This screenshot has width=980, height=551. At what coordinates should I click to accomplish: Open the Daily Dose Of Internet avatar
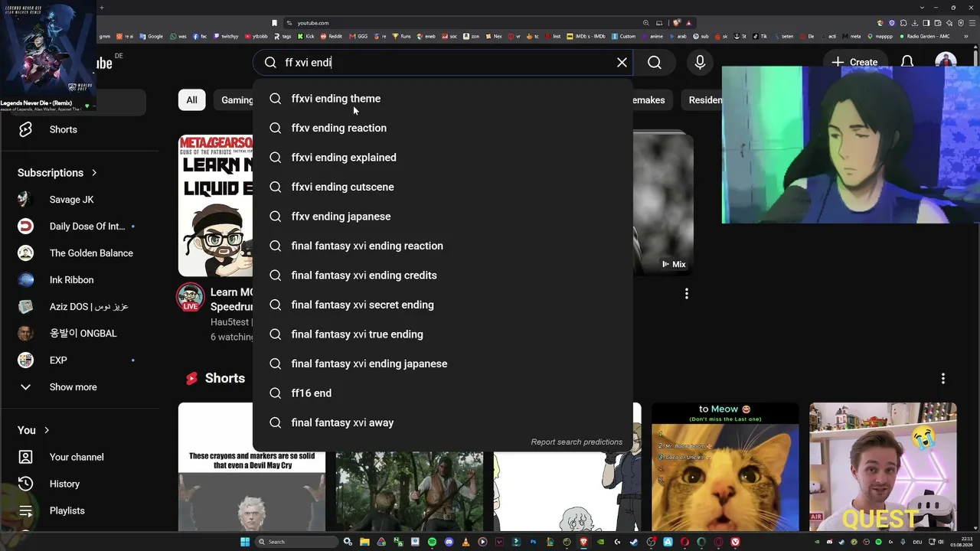[25, 227]
